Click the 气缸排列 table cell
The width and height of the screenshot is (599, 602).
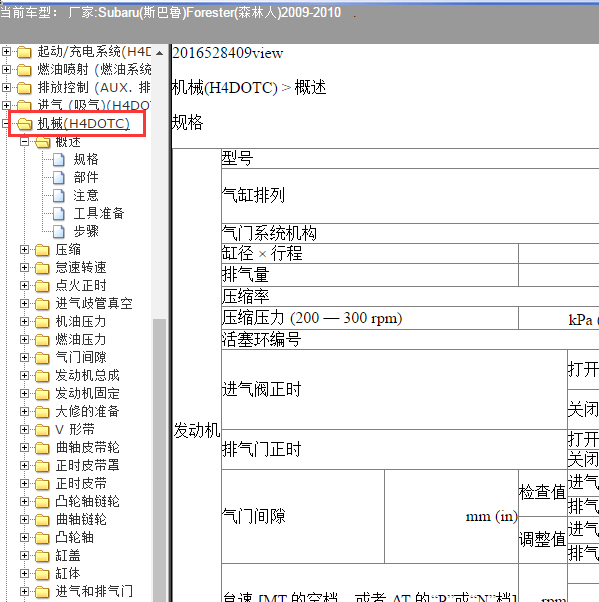[x=410, y=196]
